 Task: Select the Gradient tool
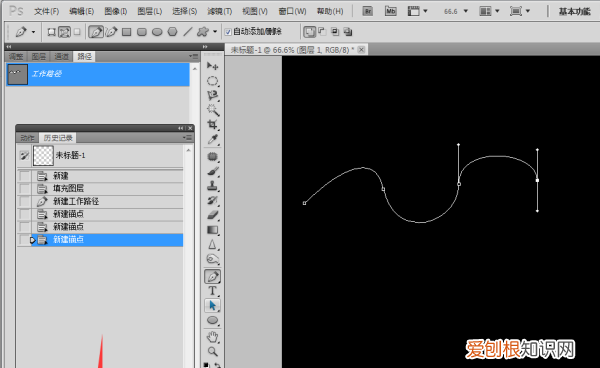coord(212,230)
